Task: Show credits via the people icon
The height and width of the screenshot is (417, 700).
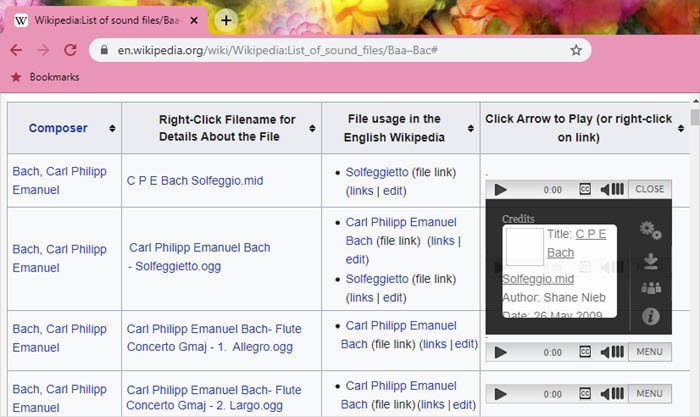Action: (650, 289)
